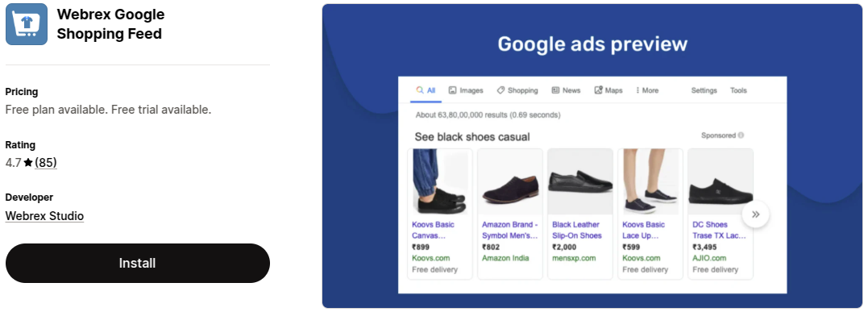Click the Google ads preview title

pos(592,44)
